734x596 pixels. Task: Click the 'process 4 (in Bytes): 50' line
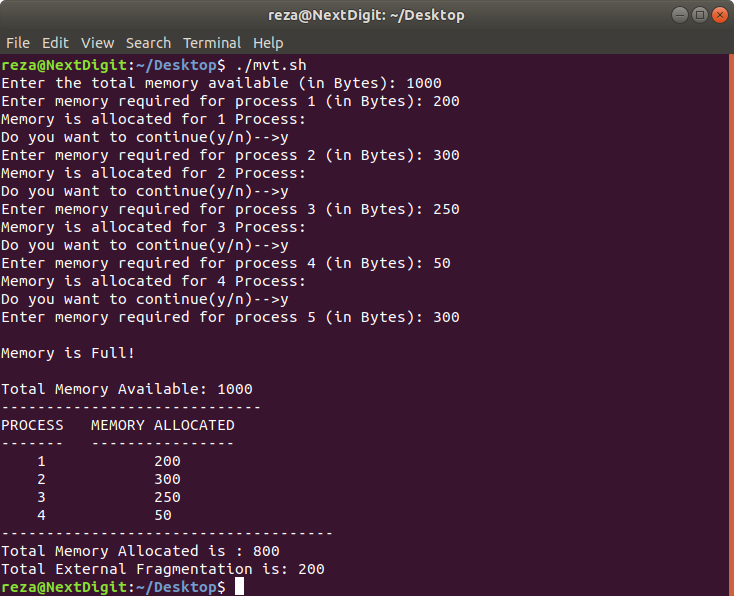coord(226,263)
